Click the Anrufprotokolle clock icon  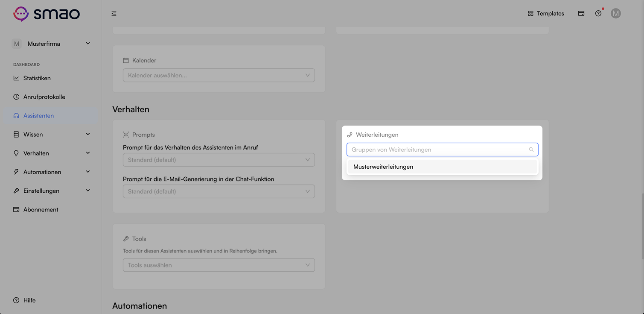(16, 97)
